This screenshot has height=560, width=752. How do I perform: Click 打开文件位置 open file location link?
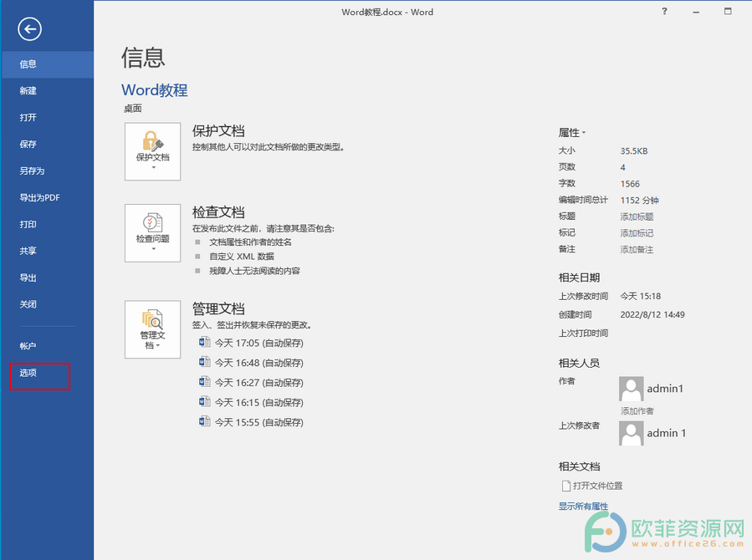point(592,486)
